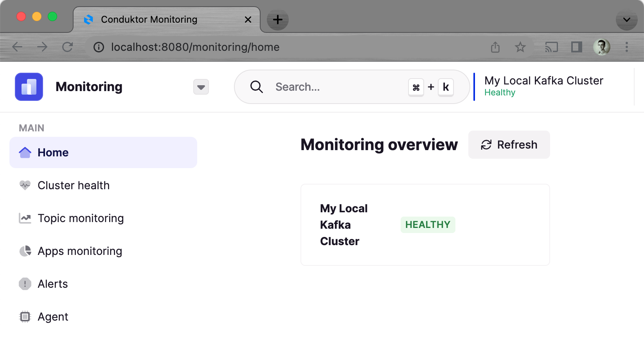
Task: Click the MAIN section label
Action: (x=32, y=128)
